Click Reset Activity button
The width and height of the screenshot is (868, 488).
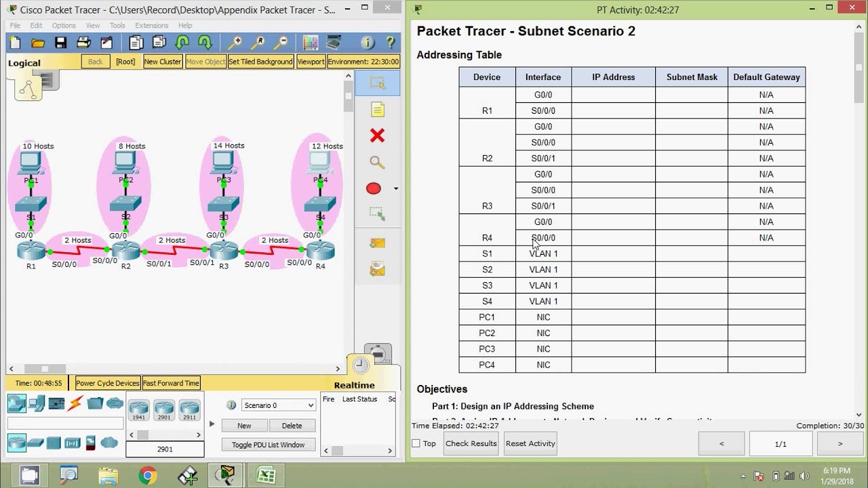coord(530,443)
